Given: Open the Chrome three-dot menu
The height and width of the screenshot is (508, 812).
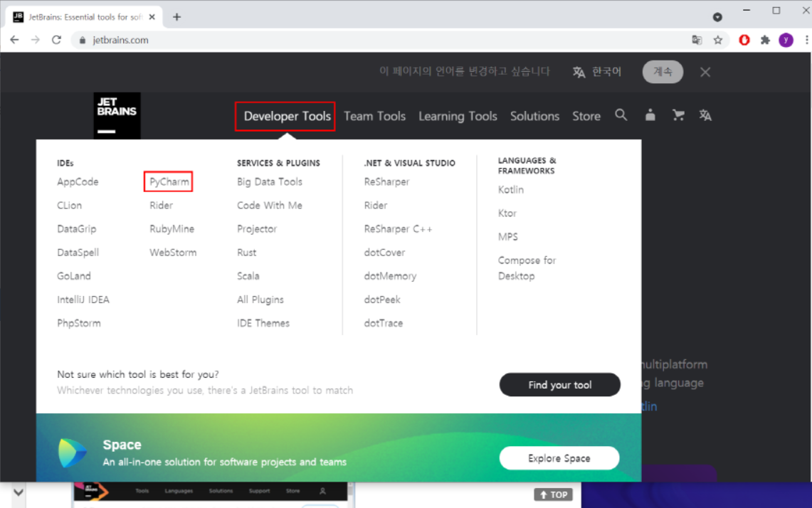Looking at the screenshot, I should point(806,40).
